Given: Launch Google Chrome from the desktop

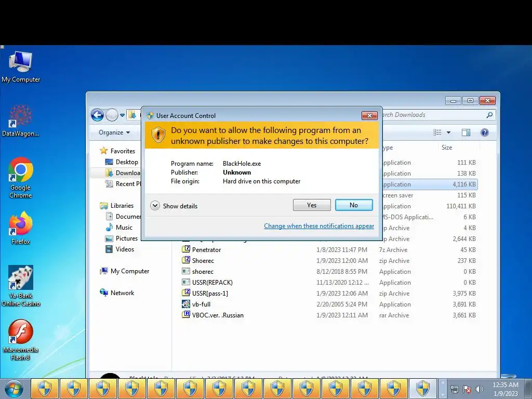Looking at the screenshot, I should [21, 178].
